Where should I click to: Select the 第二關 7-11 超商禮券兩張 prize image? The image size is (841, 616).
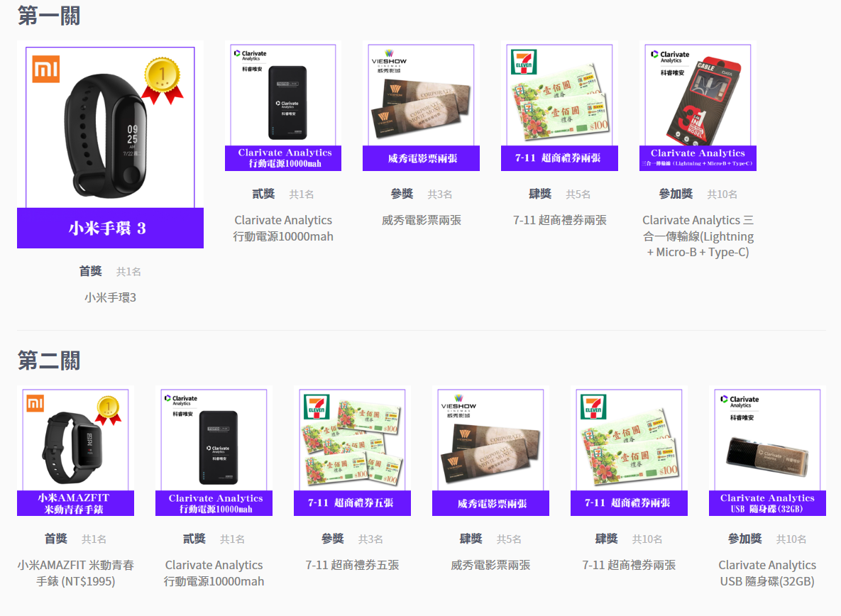629,451
